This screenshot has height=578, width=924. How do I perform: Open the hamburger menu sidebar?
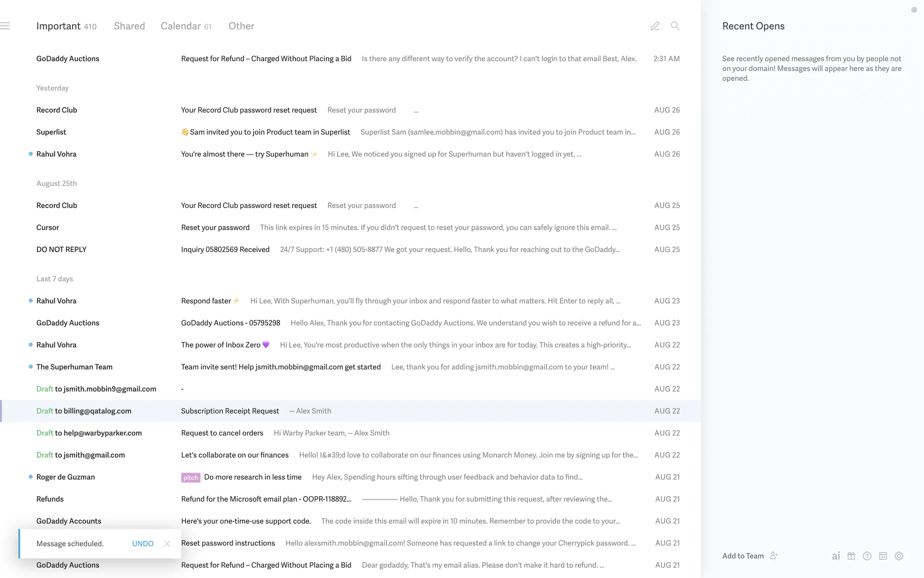[5, 26]
